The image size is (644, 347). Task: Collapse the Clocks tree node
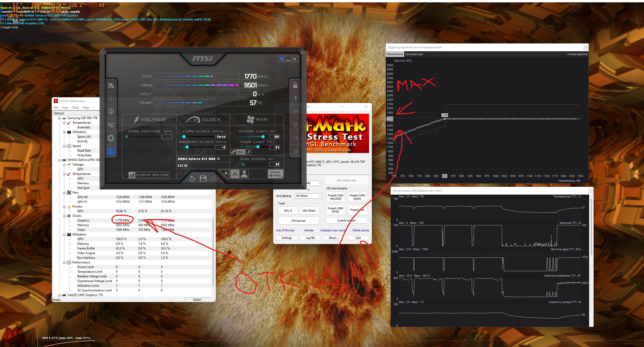click(64, 216)
